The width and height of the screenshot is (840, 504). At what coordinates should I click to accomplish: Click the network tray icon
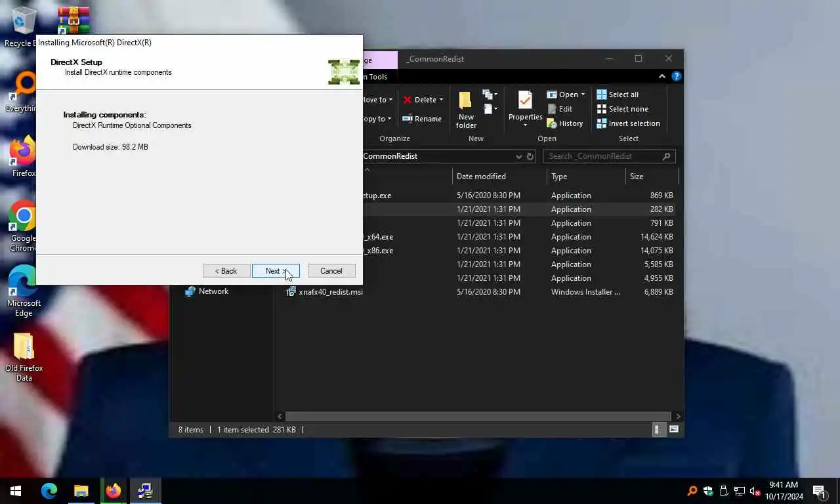coord(740,491)
